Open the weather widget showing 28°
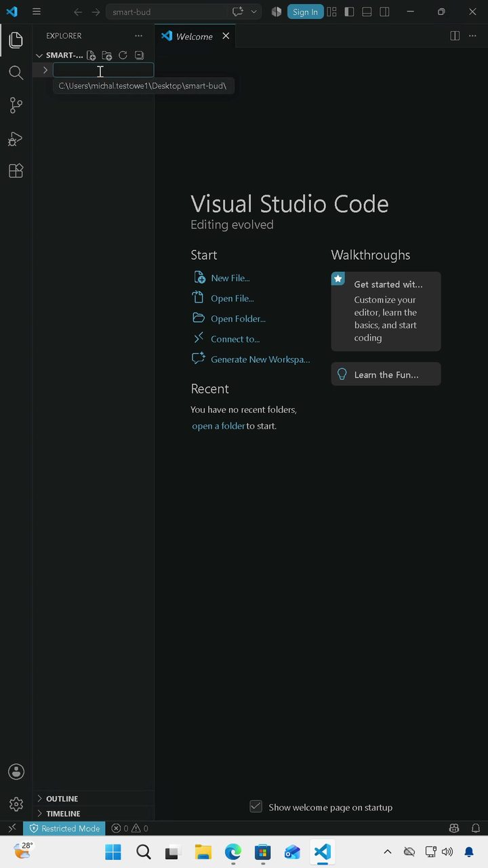Image resolution: width=488 pixels, height=868 pixels. (x=22, y=851)
